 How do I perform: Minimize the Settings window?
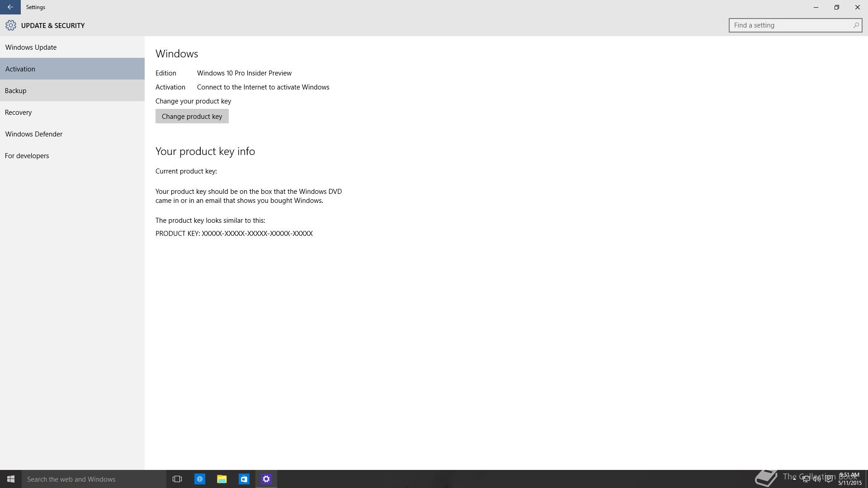(x=816, y=7)
